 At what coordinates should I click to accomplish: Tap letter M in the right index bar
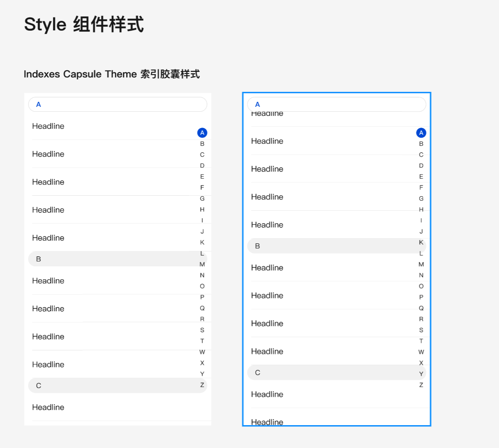click(421, 264)
